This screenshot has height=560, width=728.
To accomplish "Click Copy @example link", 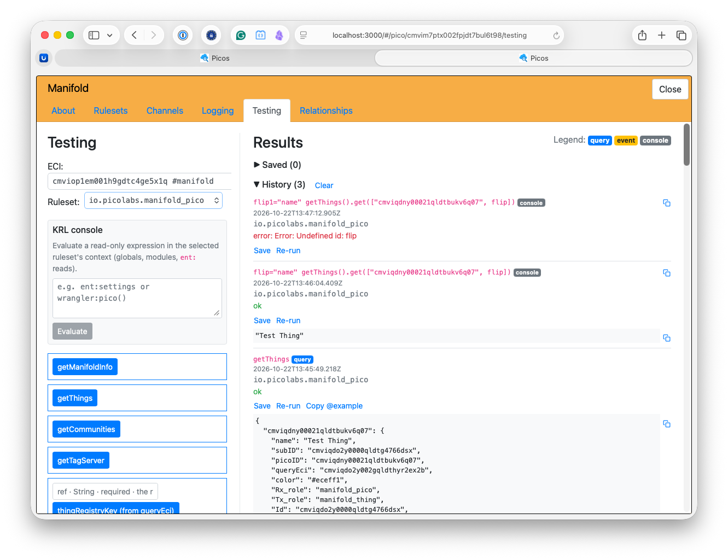I will (334, 406).
